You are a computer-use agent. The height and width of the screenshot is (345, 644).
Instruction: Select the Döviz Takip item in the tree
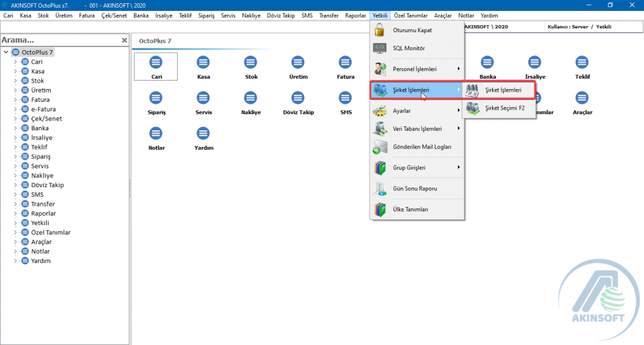coord(48,185)
